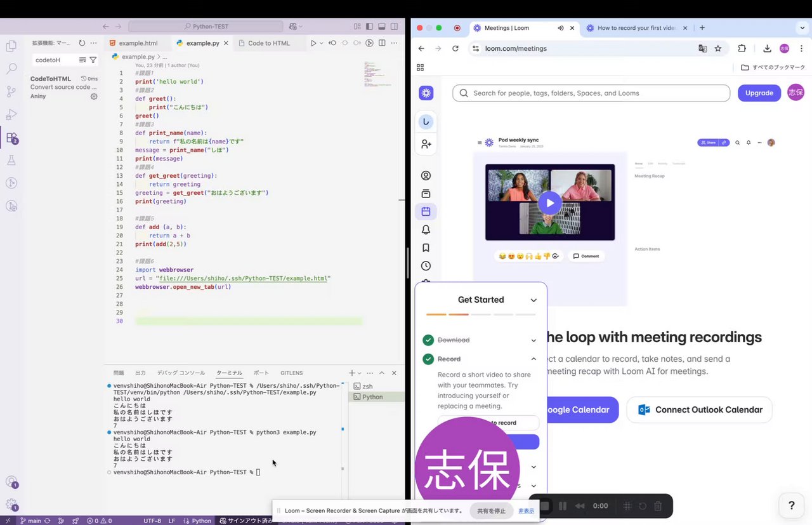The width and height of the screenshot is (812, 525).
Task: Expand the Download checklist item
Action: 534,340
